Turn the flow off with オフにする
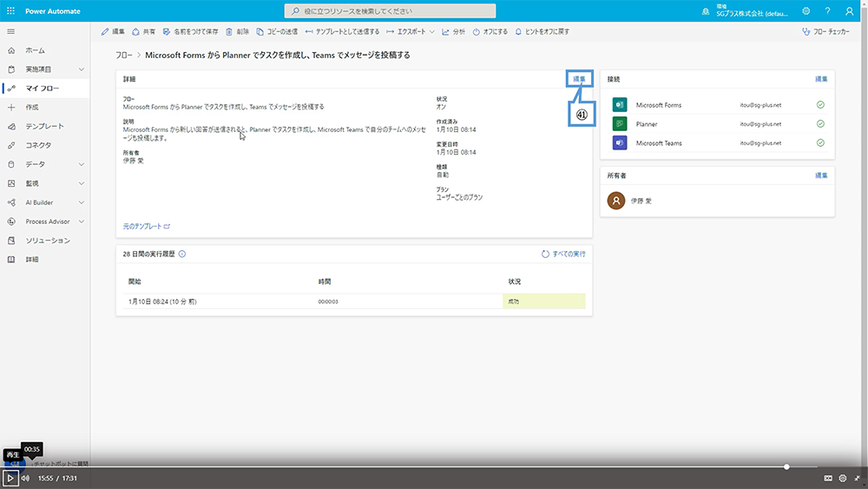Screen dimensions: 868x489 click(x=490, y=31)
